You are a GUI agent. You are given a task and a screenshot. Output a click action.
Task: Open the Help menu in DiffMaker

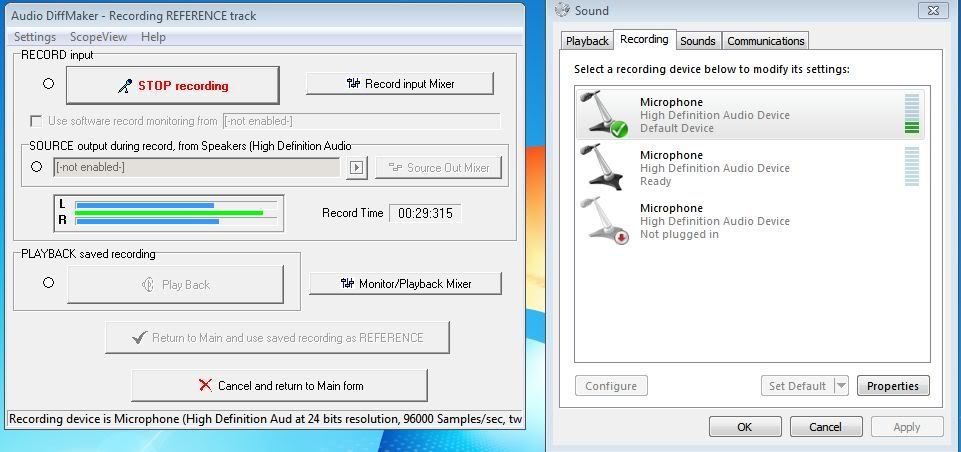coord(153,37)
